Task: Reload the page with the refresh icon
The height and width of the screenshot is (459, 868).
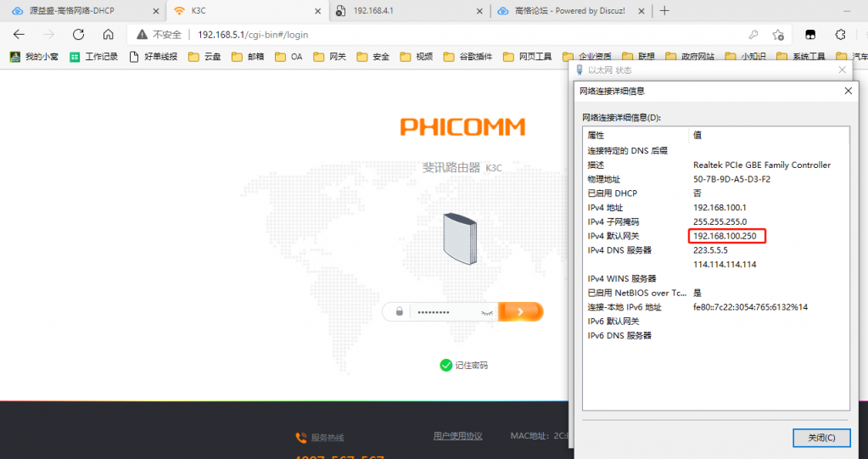Action: pos(79,34)
